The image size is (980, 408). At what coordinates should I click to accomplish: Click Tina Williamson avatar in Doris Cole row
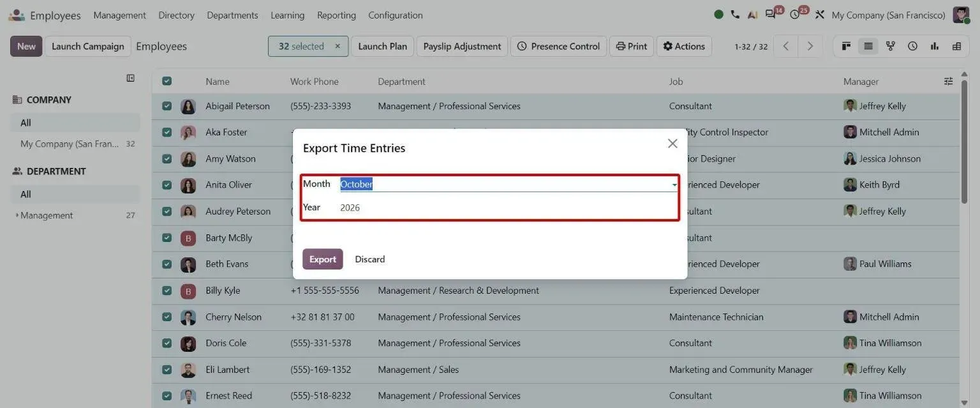pos(850,343)
